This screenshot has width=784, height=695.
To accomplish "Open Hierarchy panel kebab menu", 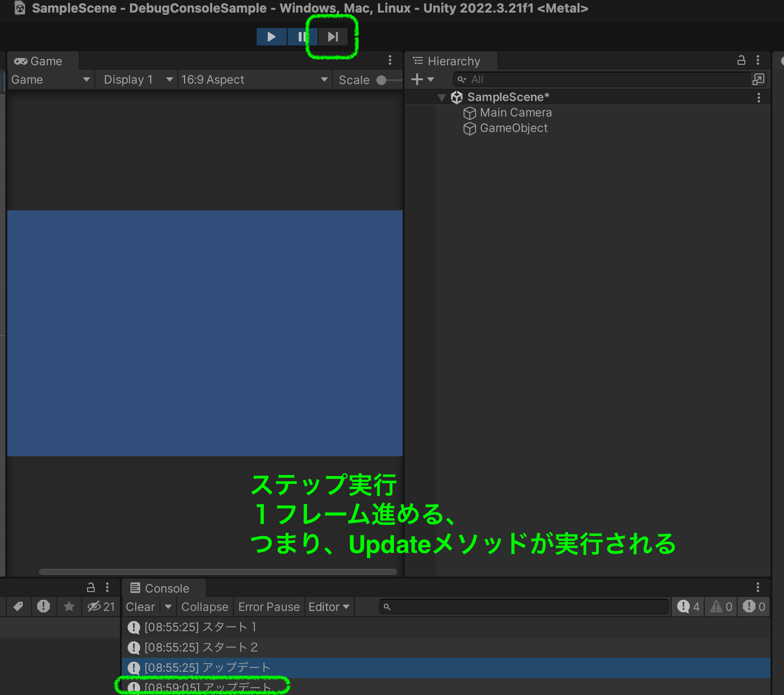I will coord(758,60).
